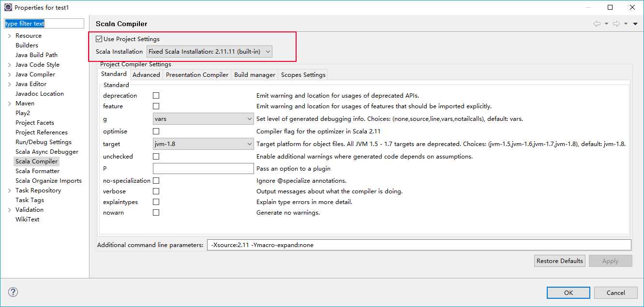
Task: Select Java Build Path in the tree
Action: pos(36,55)
